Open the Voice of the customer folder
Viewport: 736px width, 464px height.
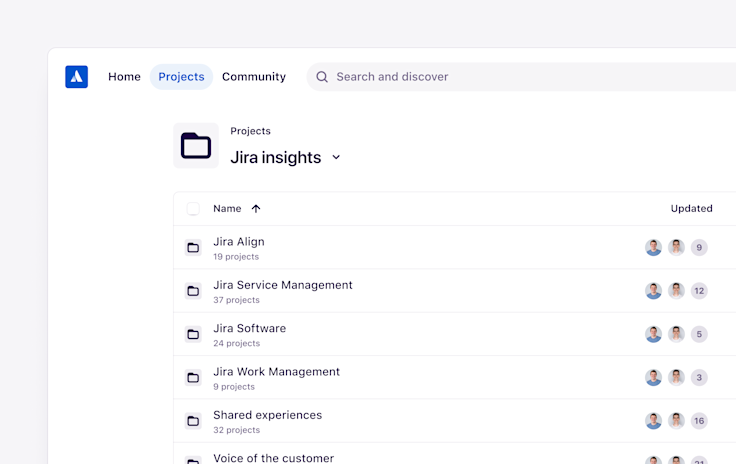(274, 458)
